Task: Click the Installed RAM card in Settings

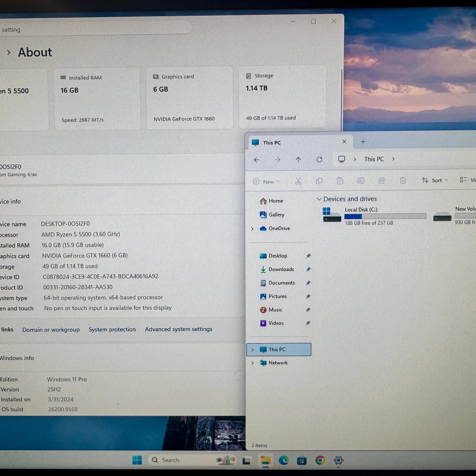Action: (x=97, y=99)
